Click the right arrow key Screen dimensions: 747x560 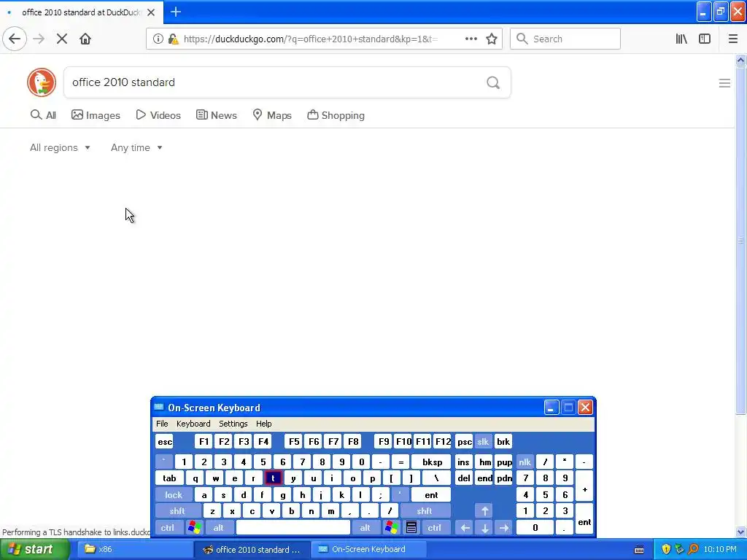(x=504, y=528)
